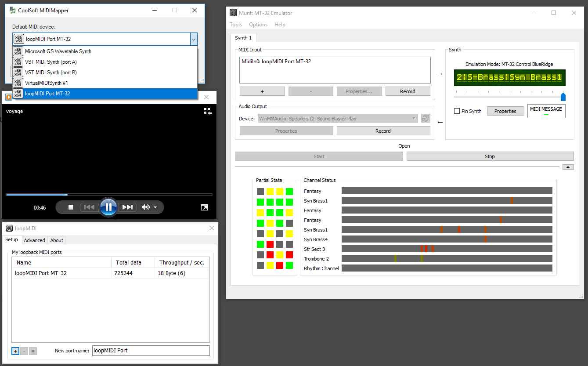The image size is (588, 366).
Task: Open synth Properties next to Pin Synth
Action: click(505, 111)
